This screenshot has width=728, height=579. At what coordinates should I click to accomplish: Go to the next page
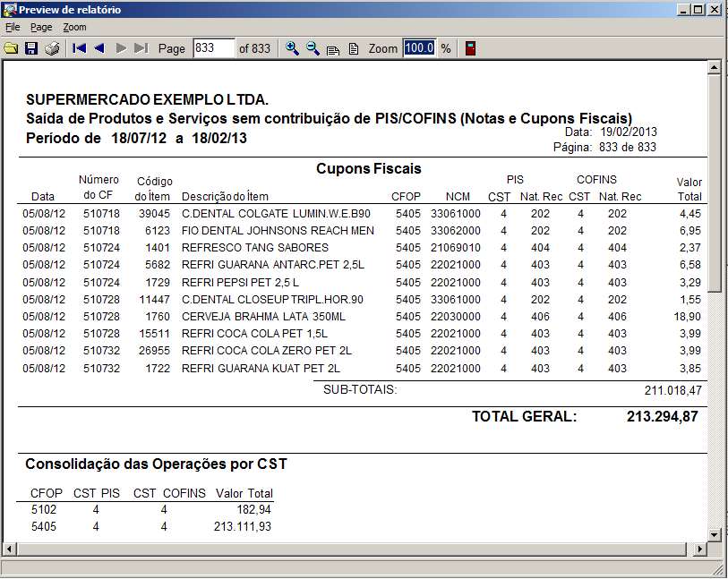(121, 48)
